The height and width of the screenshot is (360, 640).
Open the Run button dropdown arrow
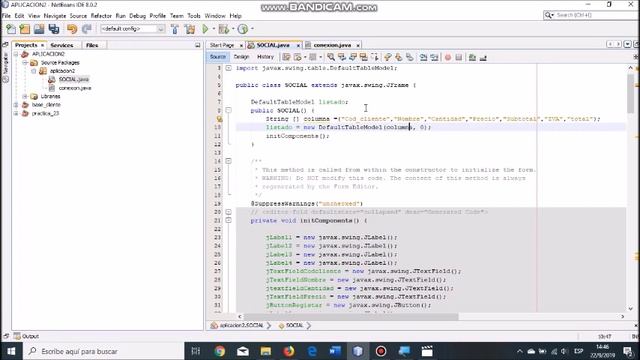(213, 29)
